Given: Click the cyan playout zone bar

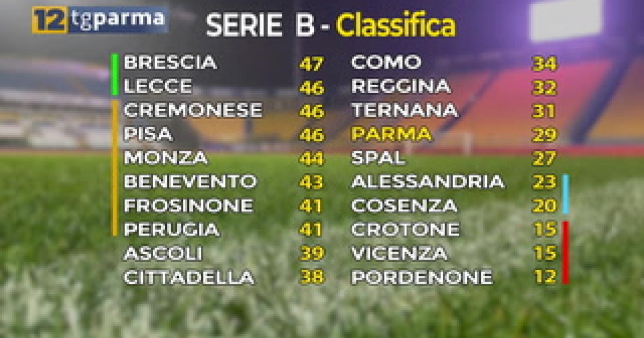Looking at the screenshot, I should [x=565, y=193].
